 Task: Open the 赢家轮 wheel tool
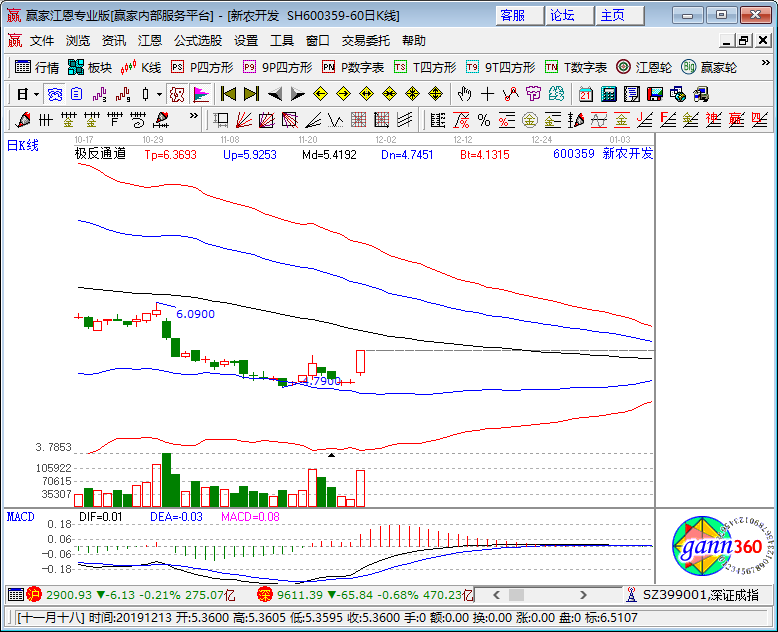(709, 67)
